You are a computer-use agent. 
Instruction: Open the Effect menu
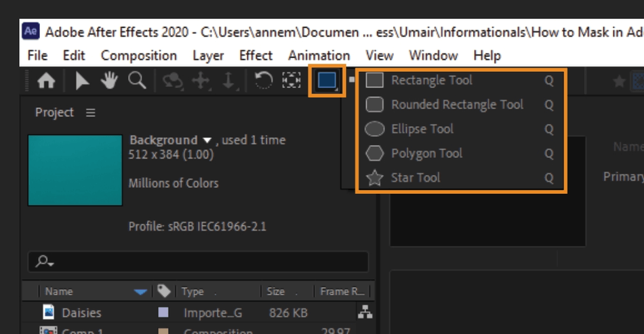(x=256, y=56)
